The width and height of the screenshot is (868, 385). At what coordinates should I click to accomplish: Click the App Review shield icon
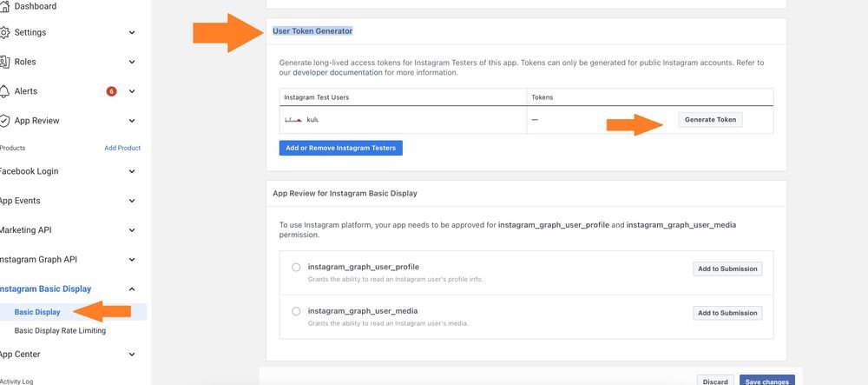[4, 121]
